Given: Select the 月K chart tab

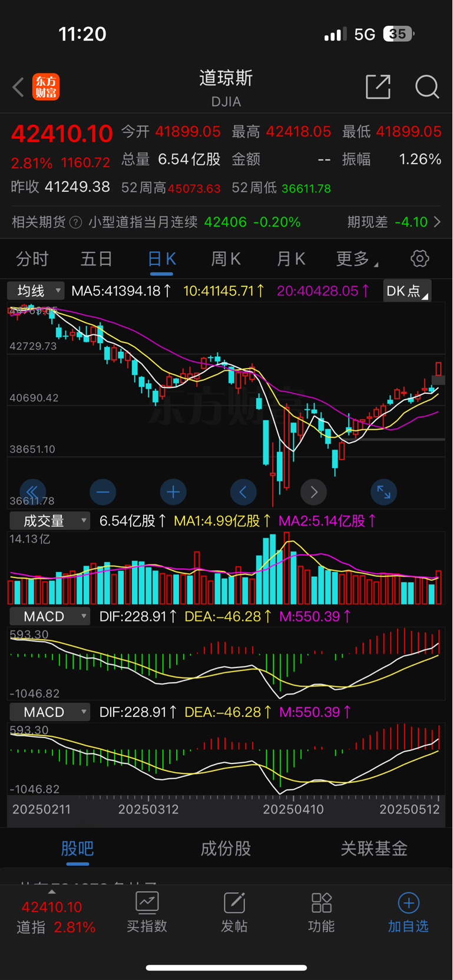Looking at the screenshot, I should pos(290,259).
